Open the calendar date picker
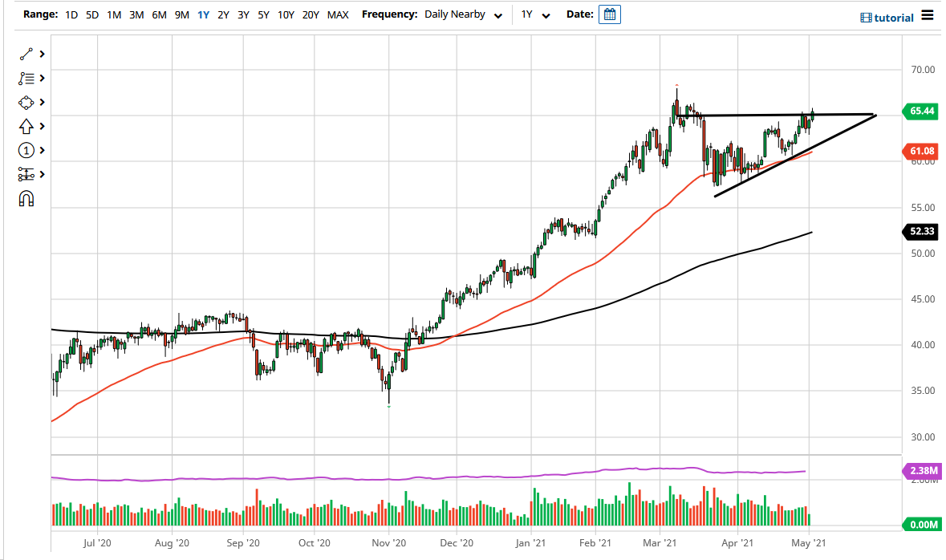The height and width of the screenshot is (560, 946). coord(609,14)
